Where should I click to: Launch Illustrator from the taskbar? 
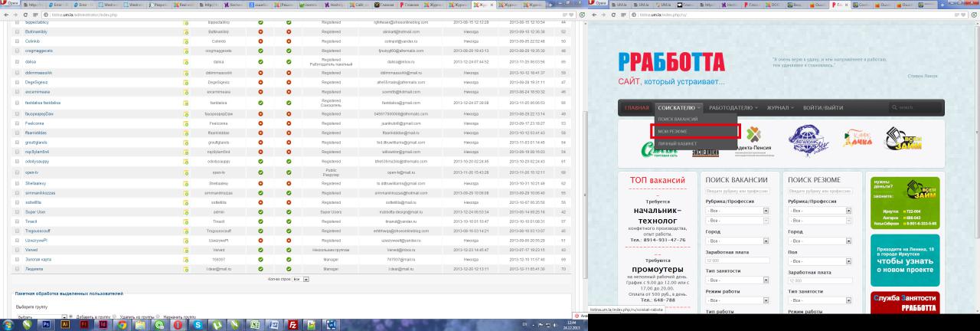67,324
